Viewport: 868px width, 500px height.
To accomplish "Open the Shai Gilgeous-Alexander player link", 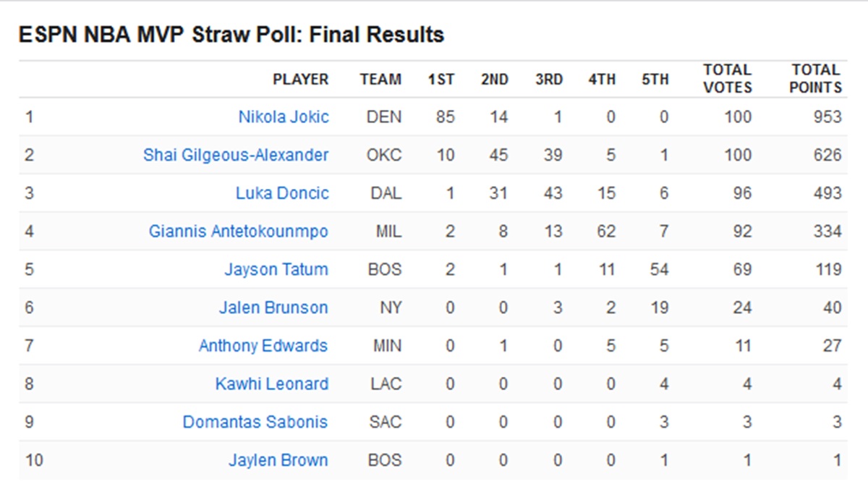I will [x=236, y=155].
